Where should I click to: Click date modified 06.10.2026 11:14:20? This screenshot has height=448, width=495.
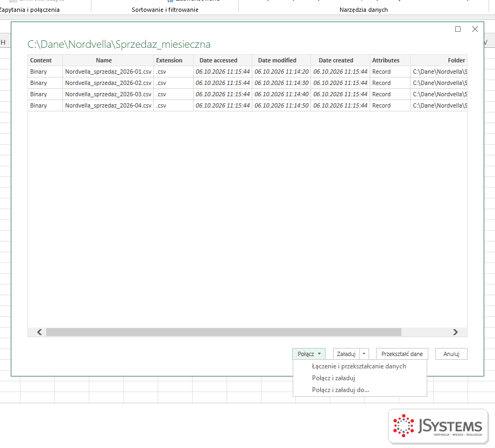pyautogui.click(x=281, y=72)
